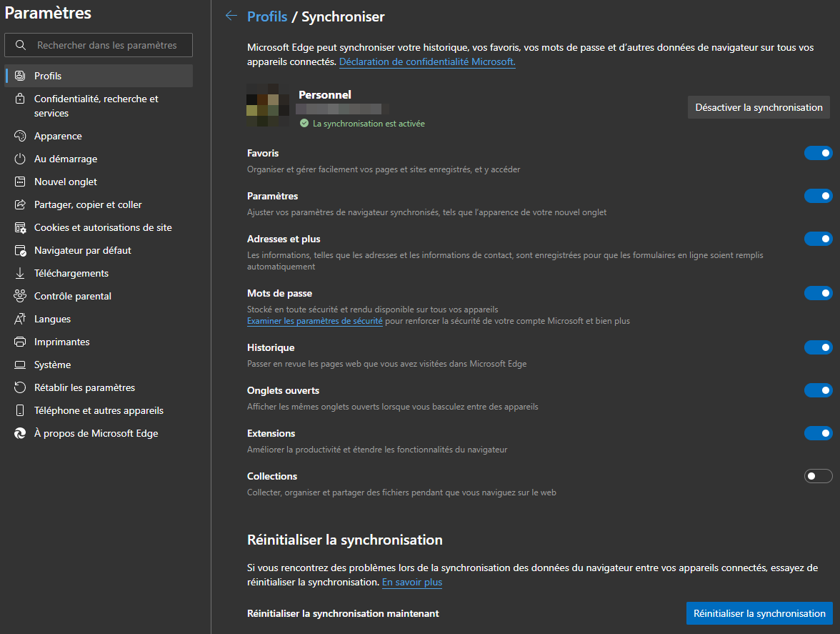Click the Cookies et autorisations icon
The image size is (840, 634).
[x=20, y=228]
